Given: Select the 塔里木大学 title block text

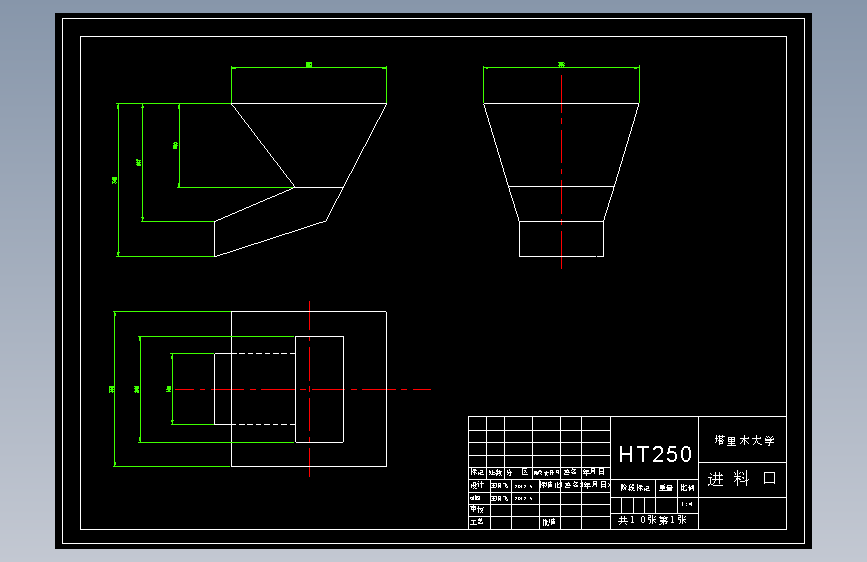Looking at the screenshot, I should click(x=744, y=440).
